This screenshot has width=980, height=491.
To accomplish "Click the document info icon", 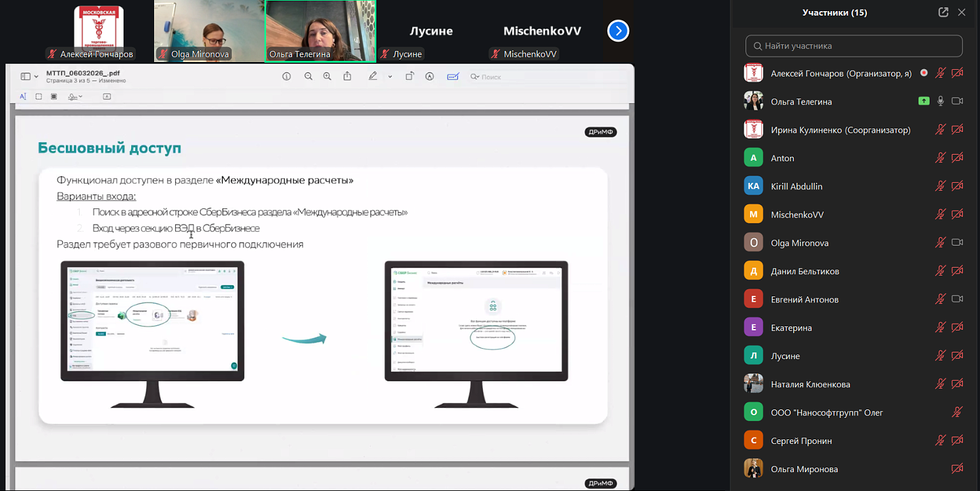I will click(x=286, y=76).
